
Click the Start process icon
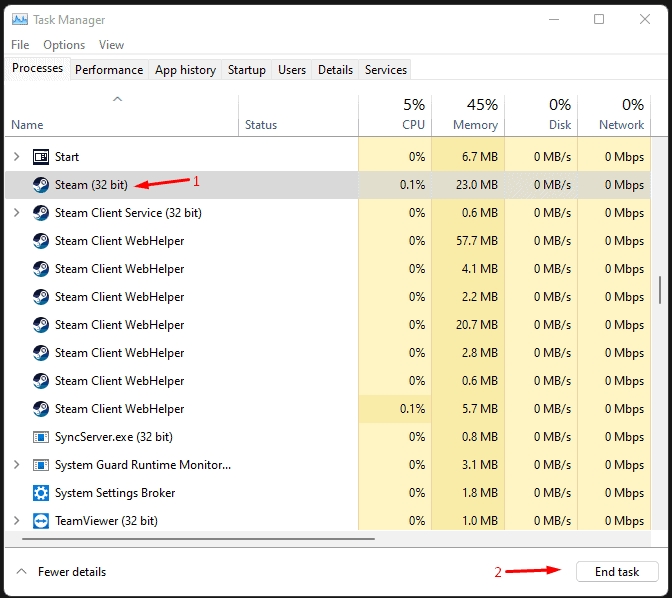click(x=41, y=157)
